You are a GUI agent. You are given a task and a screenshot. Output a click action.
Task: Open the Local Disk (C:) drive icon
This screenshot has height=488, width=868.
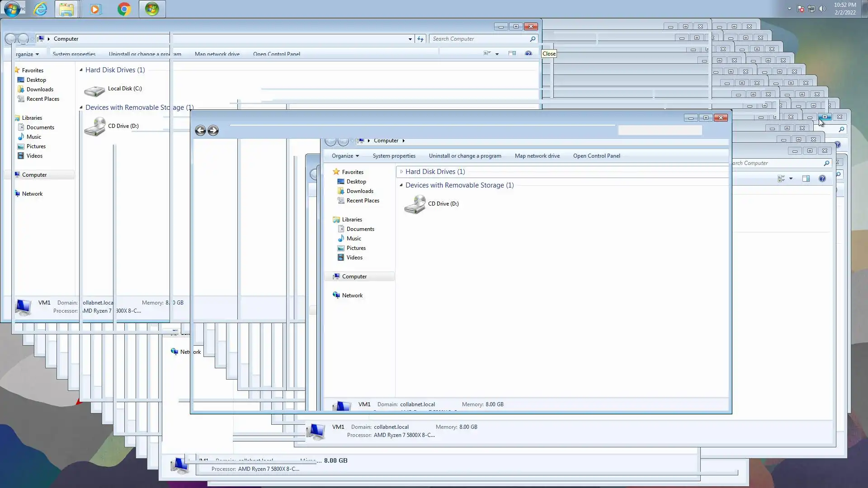tap(94, 90)
